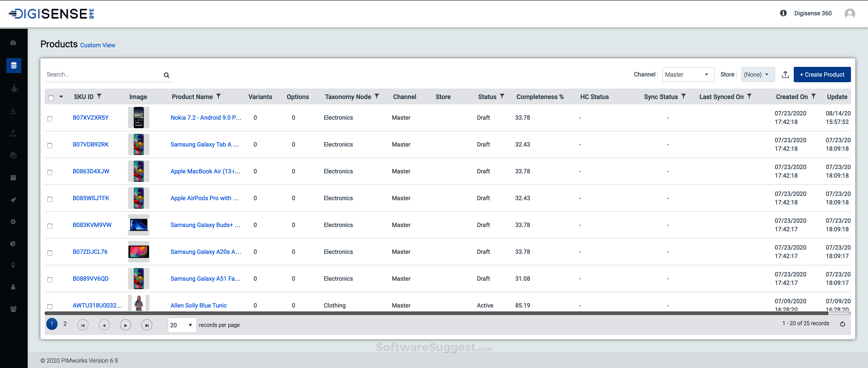The image size is (868, 368).
Task: Go to page 2 of results
Action: point(65,323)
